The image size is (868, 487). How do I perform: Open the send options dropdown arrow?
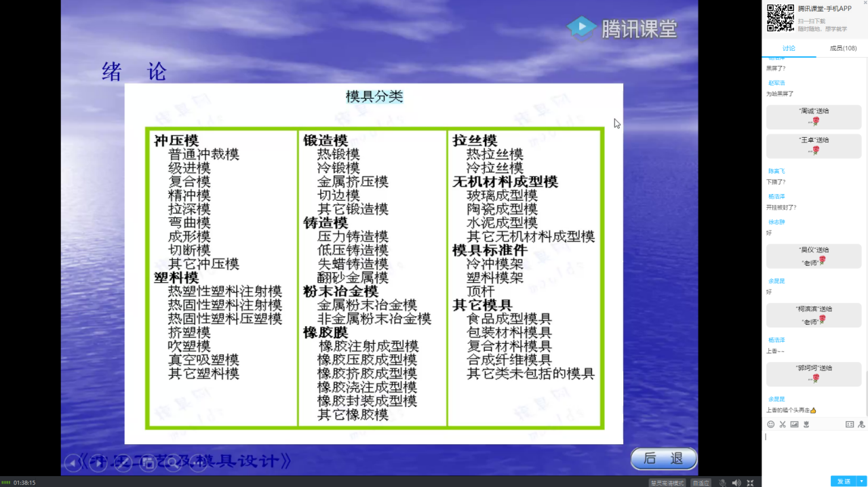(862, 481)
